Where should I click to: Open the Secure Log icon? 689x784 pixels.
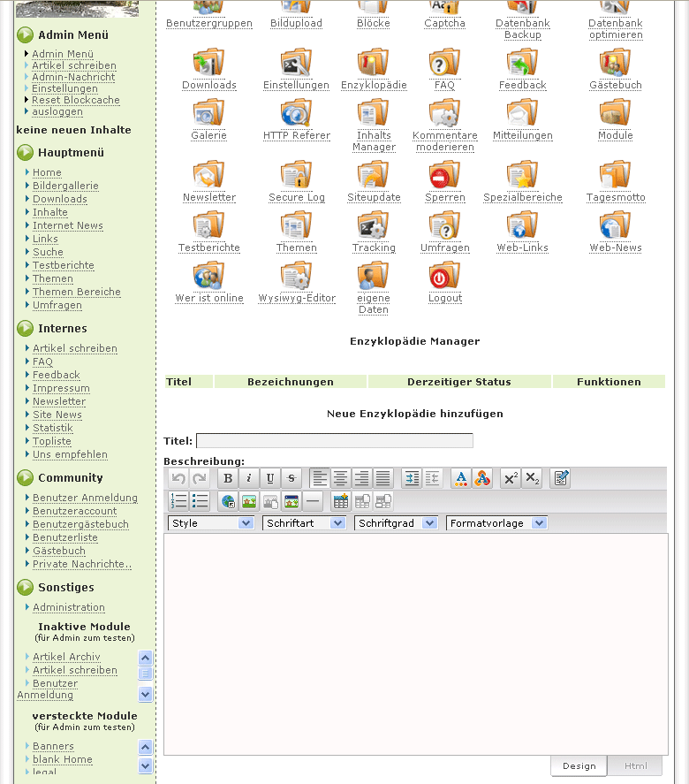click(x=296, y=176)
